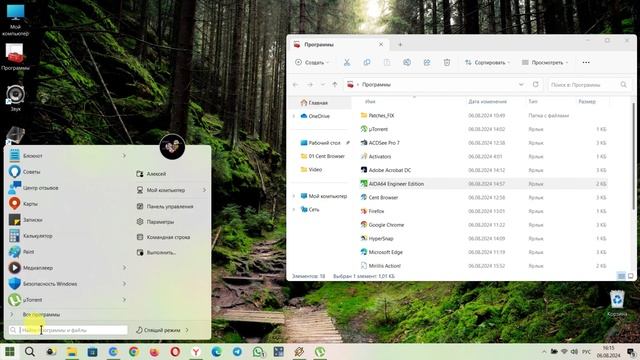Select Рабочий стол in navigation pane
The image size is (640, 360).
point(324,143)
